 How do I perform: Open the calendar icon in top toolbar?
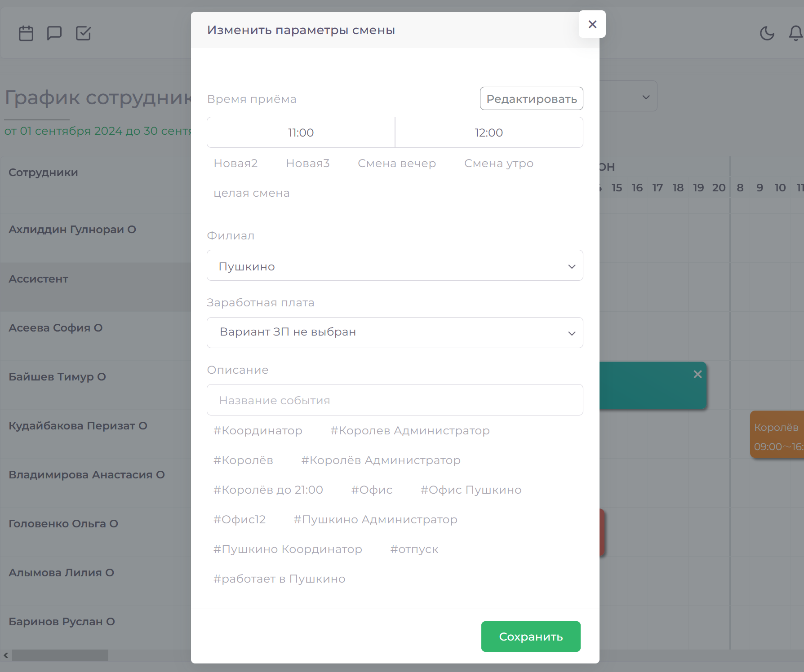point(26,33)
